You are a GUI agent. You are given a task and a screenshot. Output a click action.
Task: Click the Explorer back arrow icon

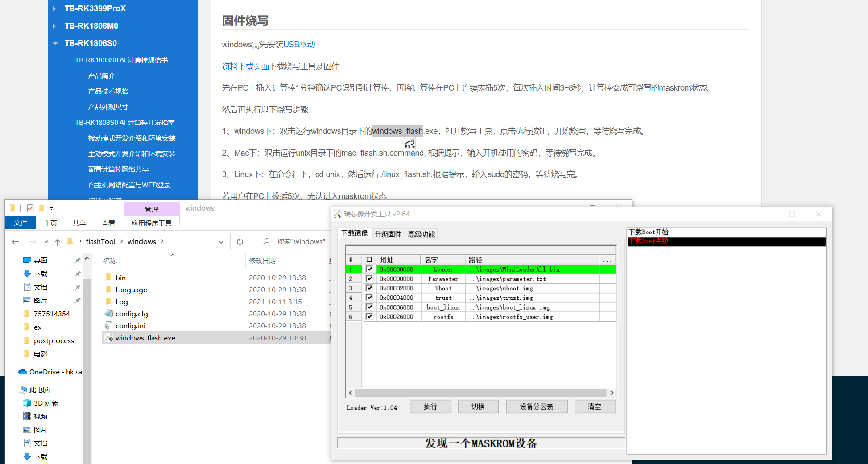(x=16, y=242)
